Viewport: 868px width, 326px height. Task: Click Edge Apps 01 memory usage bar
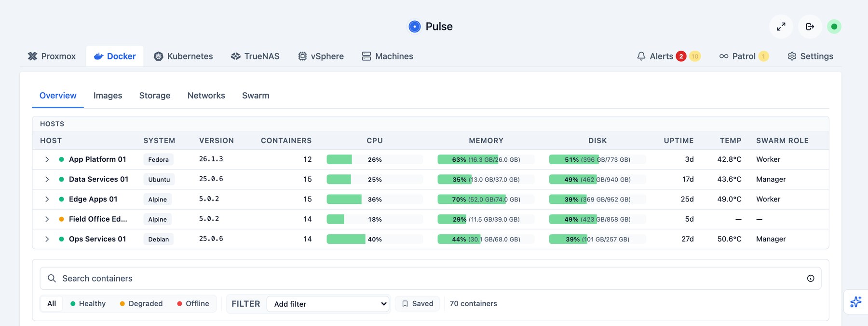(486, 199)
